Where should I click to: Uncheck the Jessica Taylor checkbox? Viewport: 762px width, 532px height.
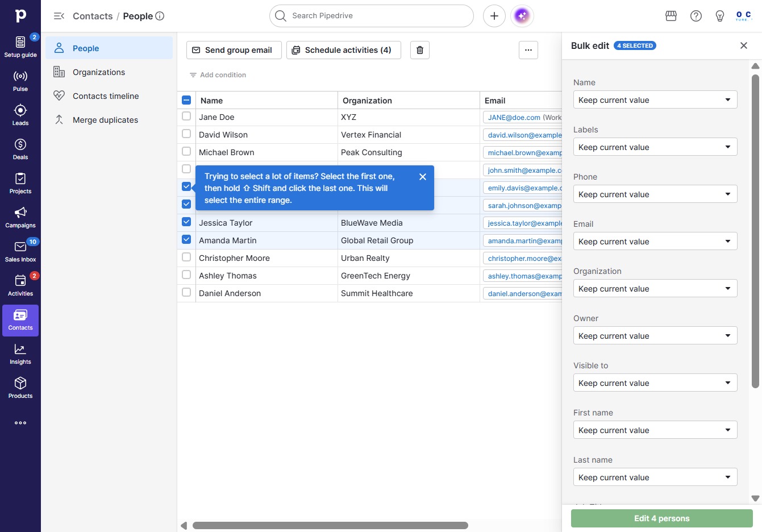186,222
